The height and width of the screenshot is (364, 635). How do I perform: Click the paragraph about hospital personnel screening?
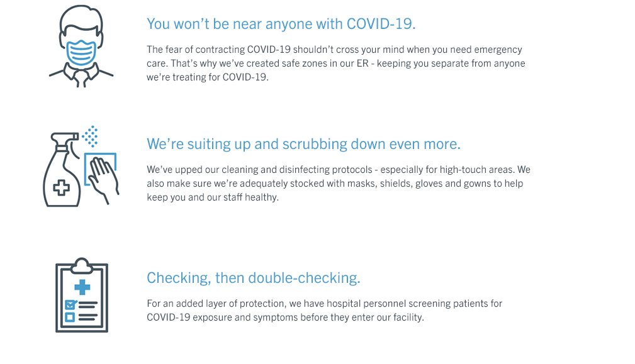click(x=324, y=310)
